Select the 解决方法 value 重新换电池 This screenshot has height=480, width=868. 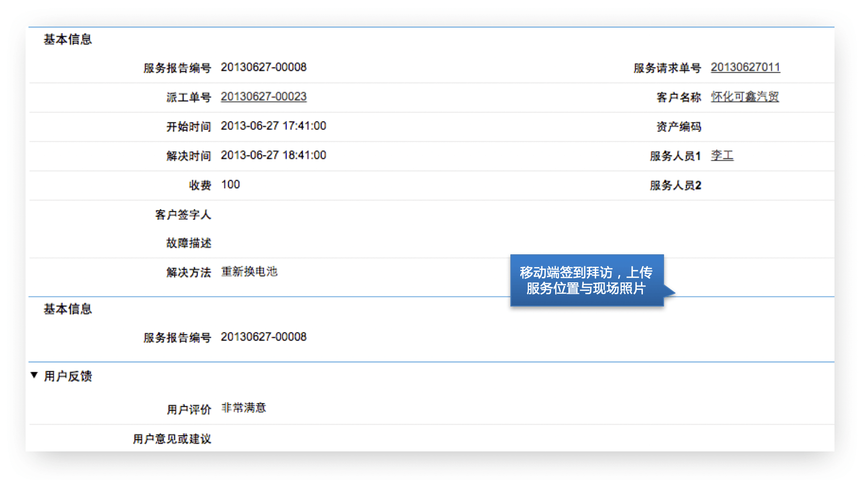[249, 272]
